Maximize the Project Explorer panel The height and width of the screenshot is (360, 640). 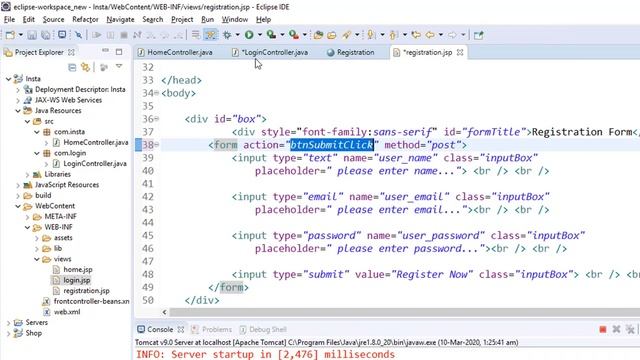(x=119, y=52)
